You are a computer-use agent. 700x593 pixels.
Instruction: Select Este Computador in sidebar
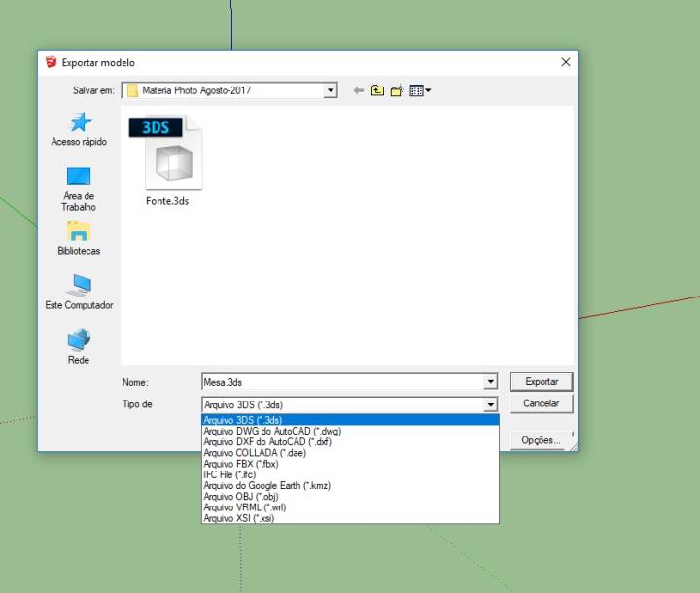coord(79,284)
